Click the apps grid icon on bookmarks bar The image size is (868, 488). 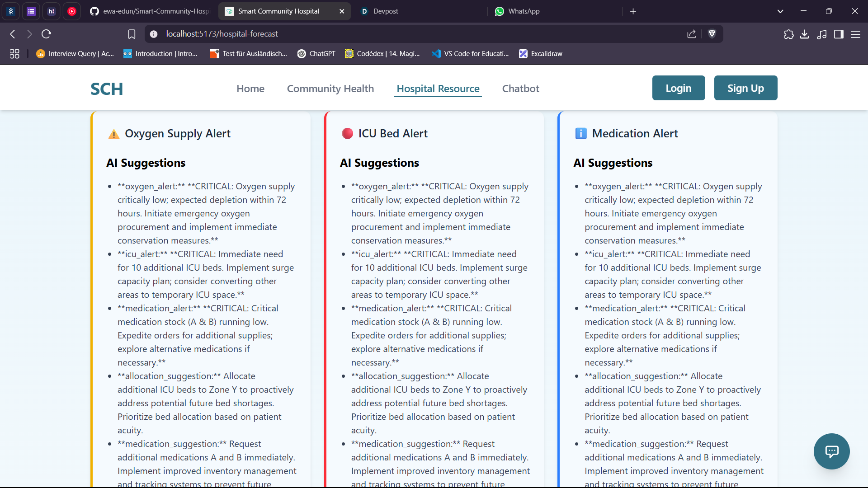(14, 53)
